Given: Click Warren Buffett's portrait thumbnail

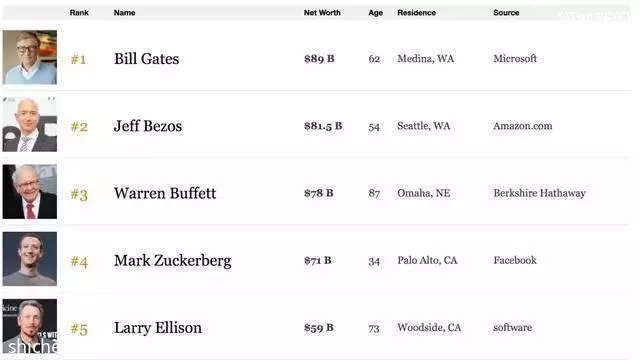Looking at the screenshot, I should coord(30,192).
